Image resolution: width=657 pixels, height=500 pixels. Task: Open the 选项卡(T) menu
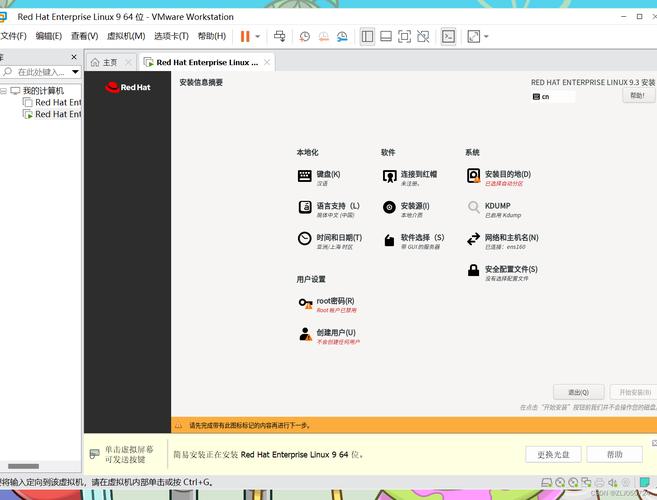171,36
